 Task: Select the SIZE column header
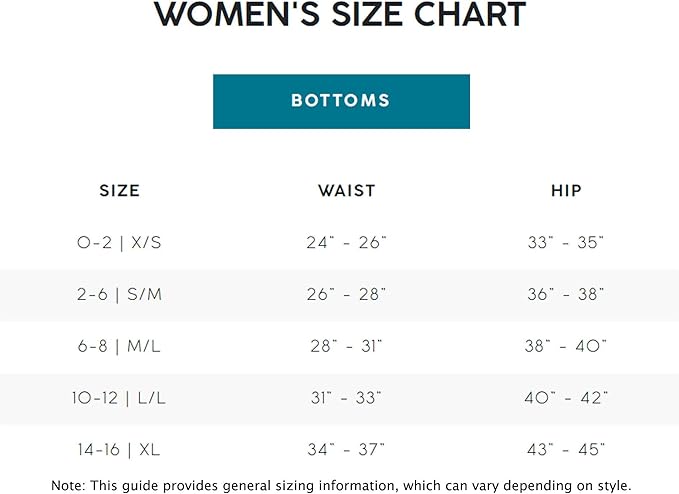(120, 190)
